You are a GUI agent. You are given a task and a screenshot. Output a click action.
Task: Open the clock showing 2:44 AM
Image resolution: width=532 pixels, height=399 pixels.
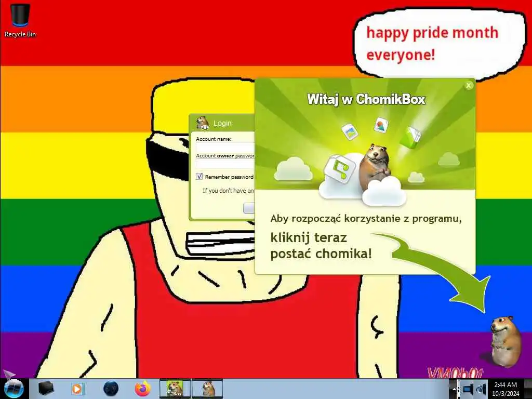click(x=506, y=389)
